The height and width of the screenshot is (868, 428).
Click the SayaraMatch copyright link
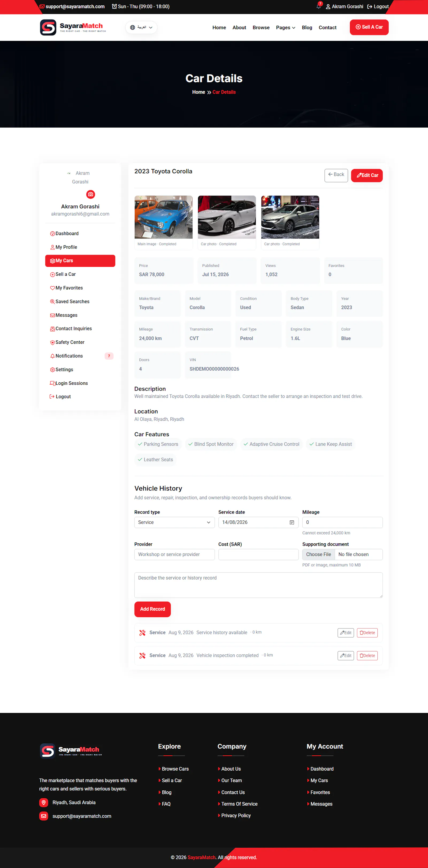201,858
